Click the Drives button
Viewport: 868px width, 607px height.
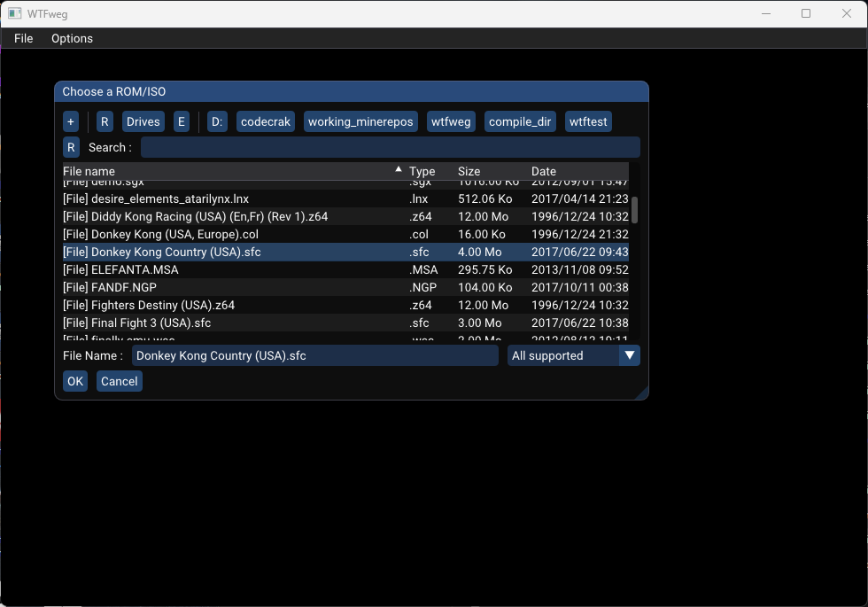click(143, 121)
